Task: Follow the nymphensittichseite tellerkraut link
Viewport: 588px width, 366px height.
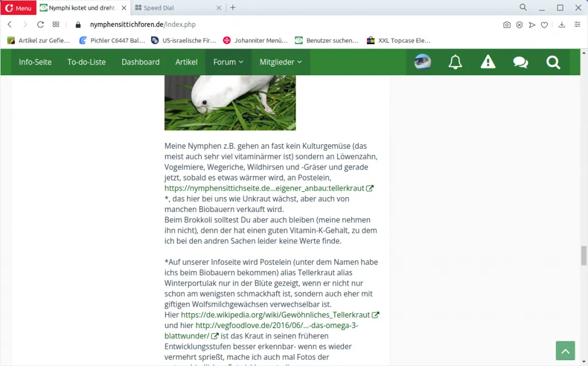Action: [x=269, y=188]
